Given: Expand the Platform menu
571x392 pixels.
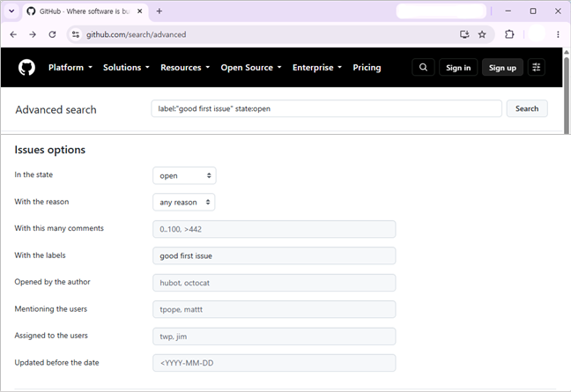Looking at the screenshot, I should click(70, 67).
